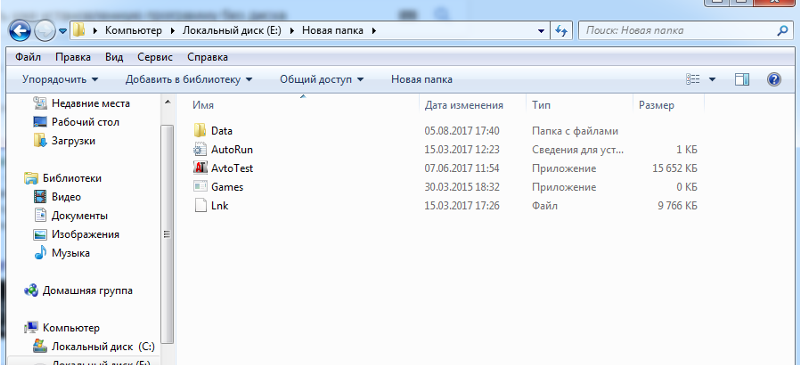This screenshot has width=800, height=365.
Task: Click the Refresh button next to address bar
Action: (561, 31)
